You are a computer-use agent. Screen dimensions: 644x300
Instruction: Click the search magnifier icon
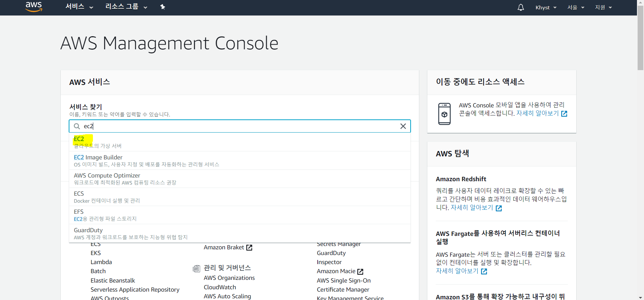click(77, 126)
